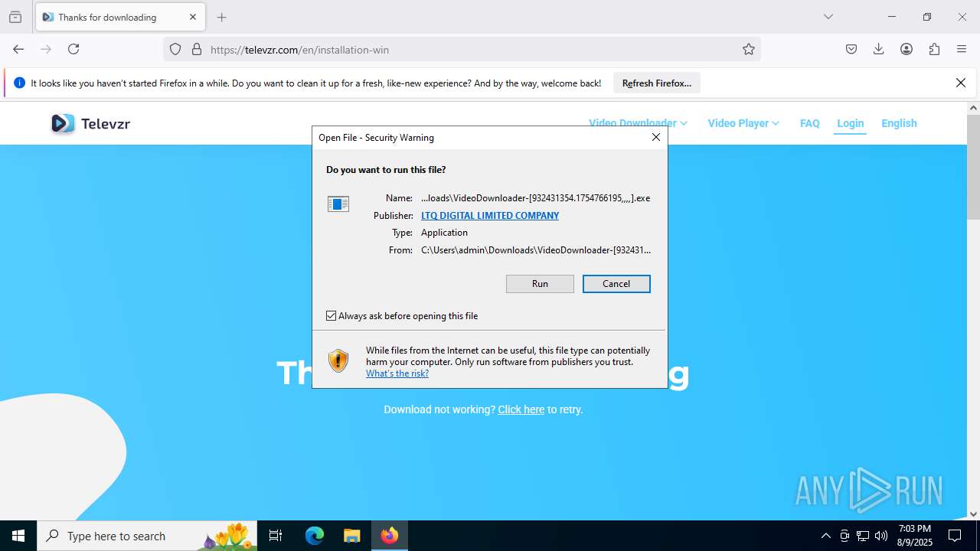The height and width of the screenshot is (551, 980).
Task: Go back to the previous page
Action: pyautogui.click(x=18, y=49)
